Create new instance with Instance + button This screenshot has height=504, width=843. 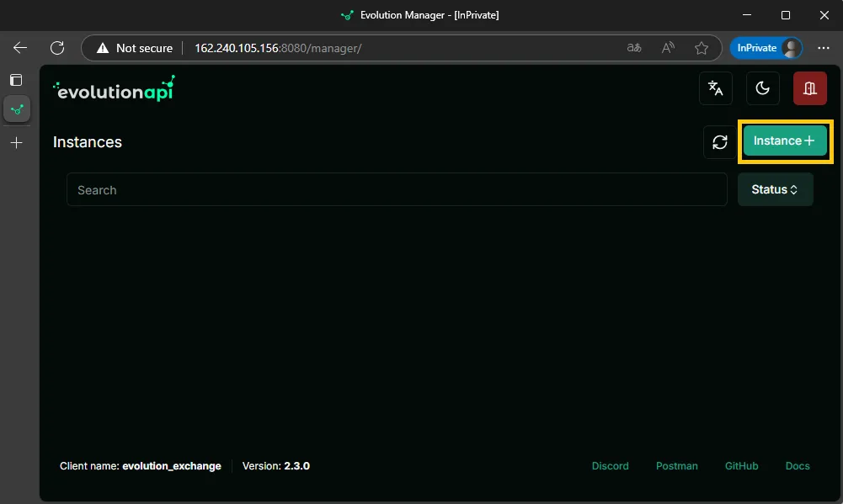point(785,141)
